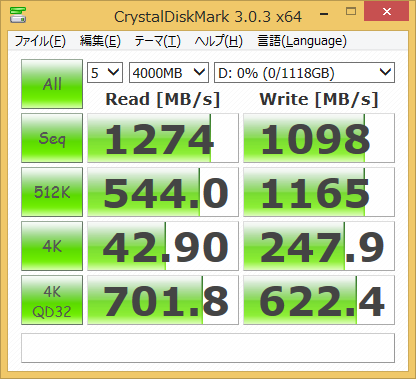Click the 512K write result 1165
The image size is (416, 379).
[x=319, y=192]
